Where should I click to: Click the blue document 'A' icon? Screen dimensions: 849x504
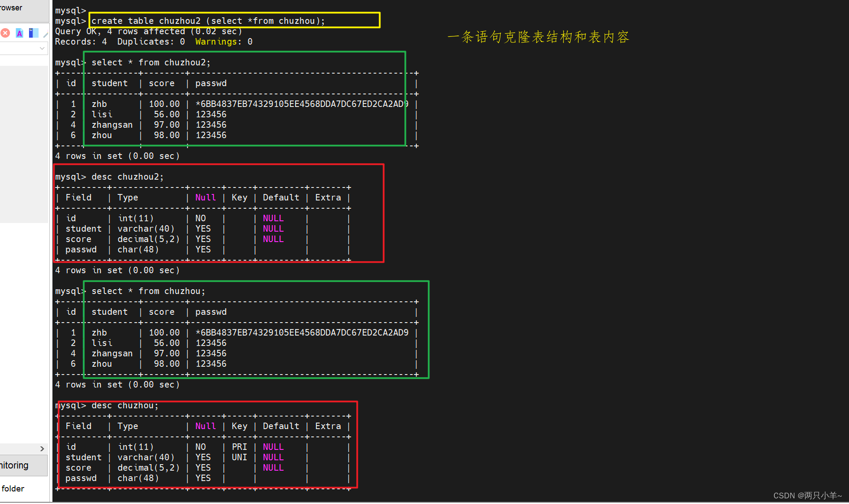(x=20, y=33)
